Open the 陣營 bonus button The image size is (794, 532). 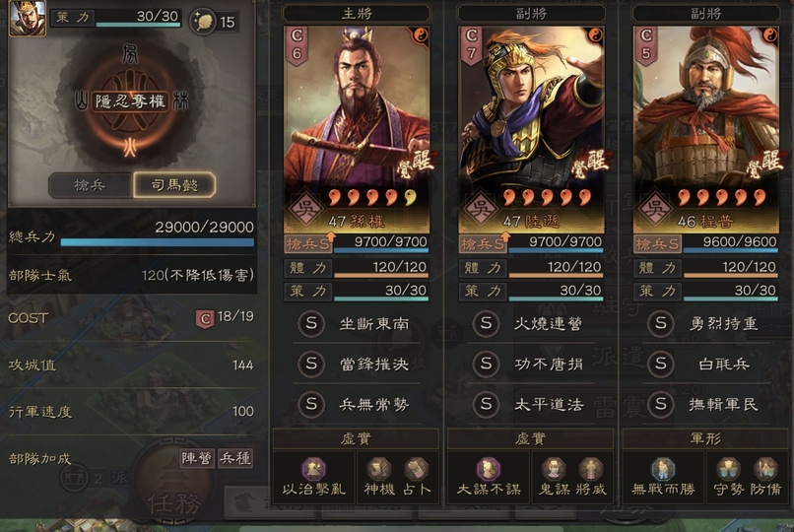(197, 458)
